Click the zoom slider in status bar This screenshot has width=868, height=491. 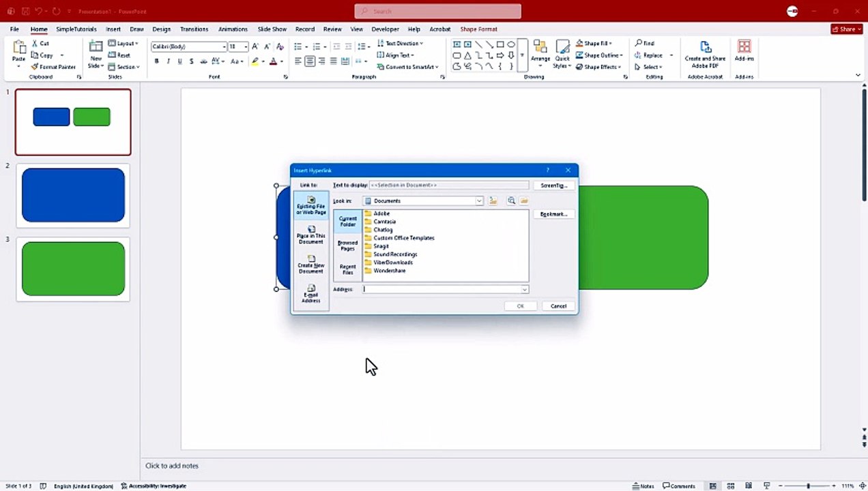point(808,486)
